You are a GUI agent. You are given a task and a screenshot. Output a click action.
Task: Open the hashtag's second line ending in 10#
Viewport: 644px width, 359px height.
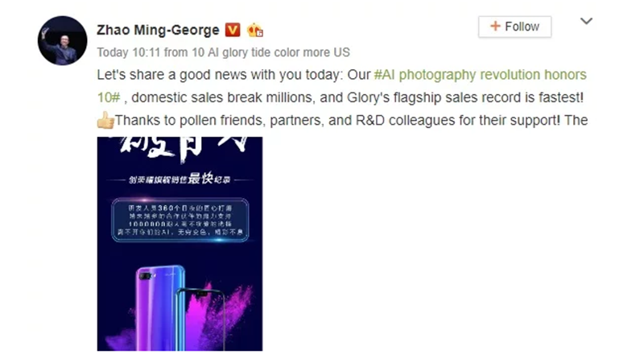pyautogui.click(x=109, y=97)
